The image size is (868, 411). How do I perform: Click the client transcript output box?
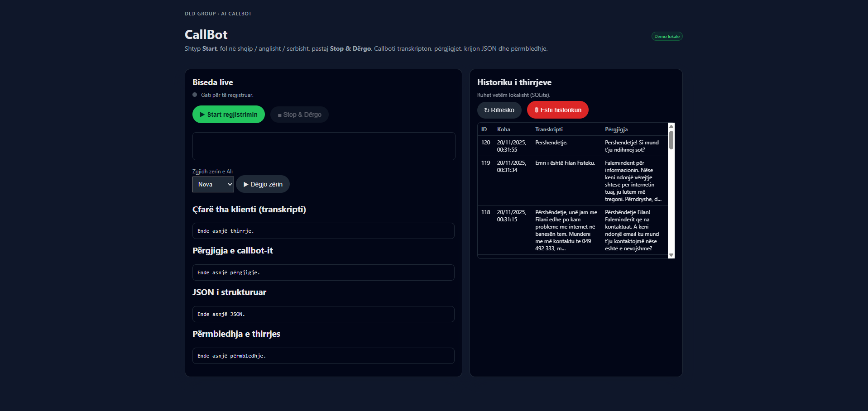coord(323,231)
